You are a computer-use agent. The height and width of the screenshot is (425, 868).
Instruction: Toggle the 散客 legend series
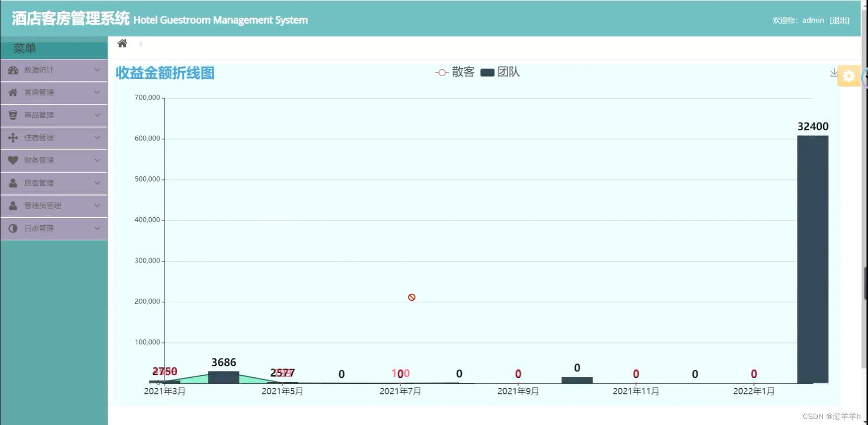tap(455, 72)
